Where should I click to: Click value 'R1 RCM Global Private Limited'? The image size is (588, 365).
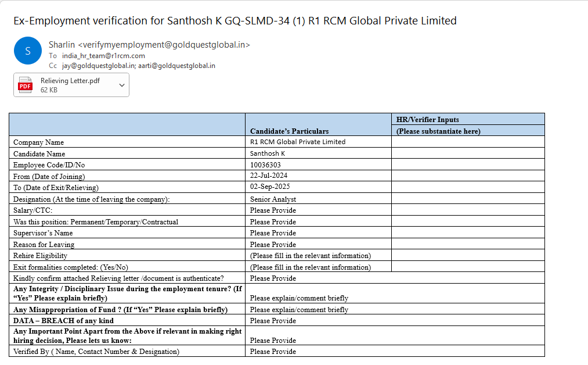[x=298, y=142]
